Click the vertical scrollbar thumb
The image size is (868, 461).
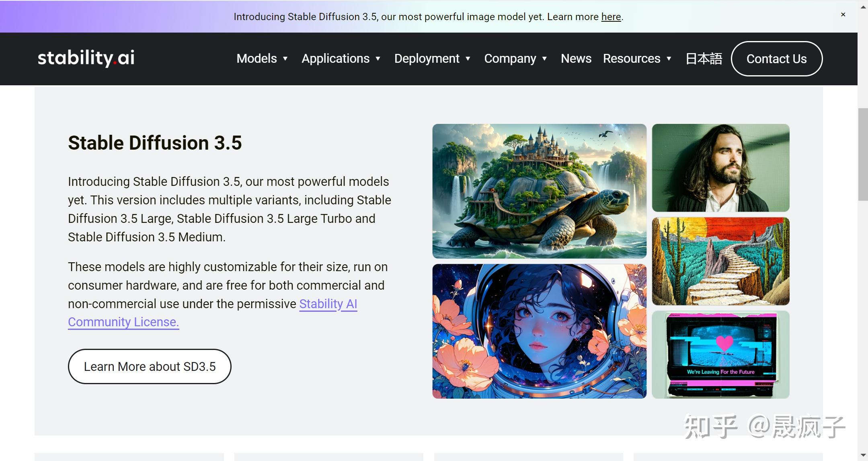point(863,154)
